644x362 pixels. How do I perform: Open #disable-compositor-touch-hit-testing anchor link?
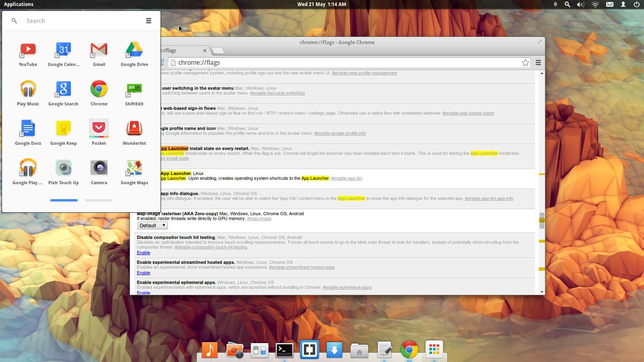pyautogui.click(x=211, y=247)
